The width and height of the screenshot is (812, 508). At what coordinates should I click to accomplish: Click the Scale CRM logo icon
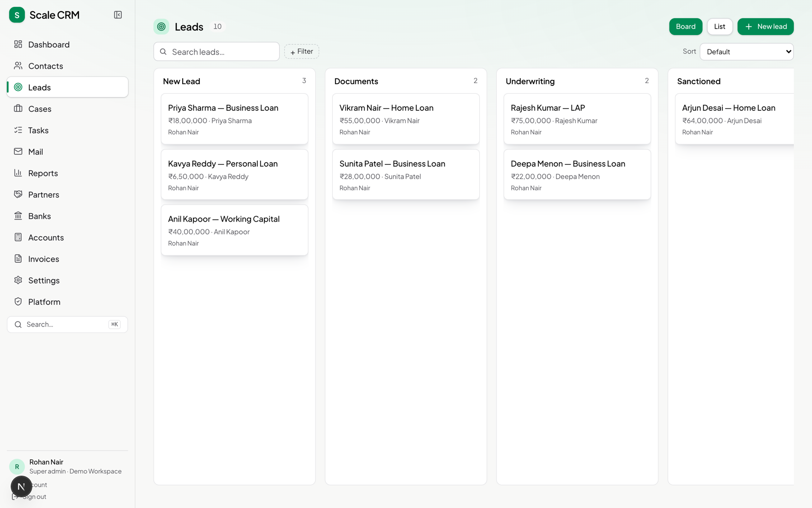[17, 15]
